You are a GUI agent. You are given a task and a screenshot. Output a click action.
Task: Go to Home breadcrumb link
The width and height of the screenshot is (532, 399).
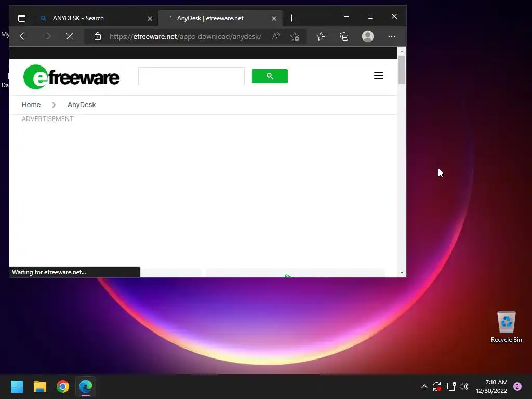tap(31, 105)
